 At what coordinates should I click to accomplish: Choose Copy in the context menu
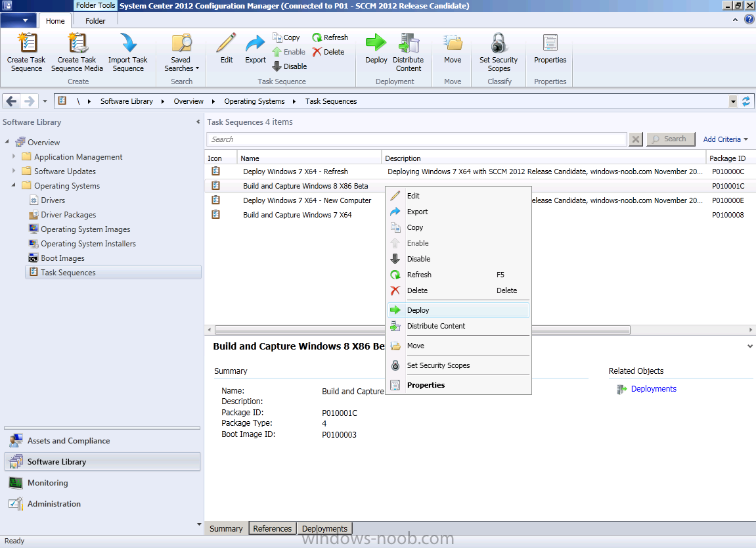coord(458,227)
